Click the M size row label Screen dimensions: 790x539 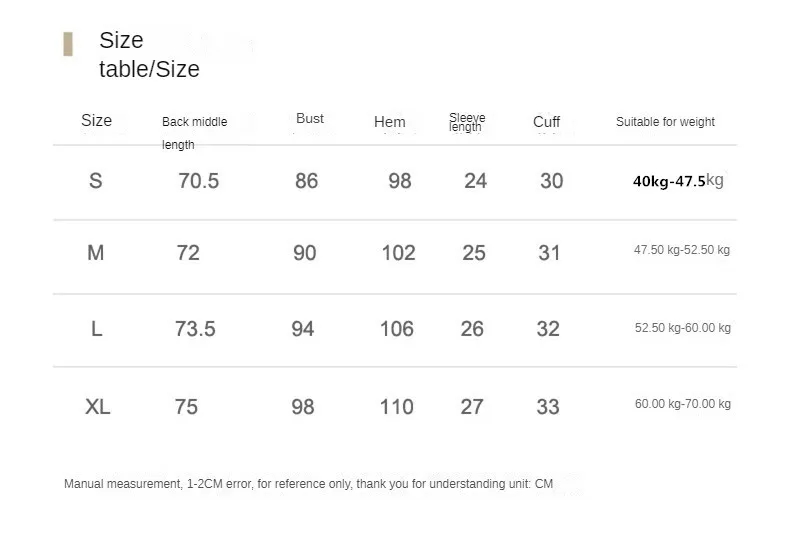[96, 253]
